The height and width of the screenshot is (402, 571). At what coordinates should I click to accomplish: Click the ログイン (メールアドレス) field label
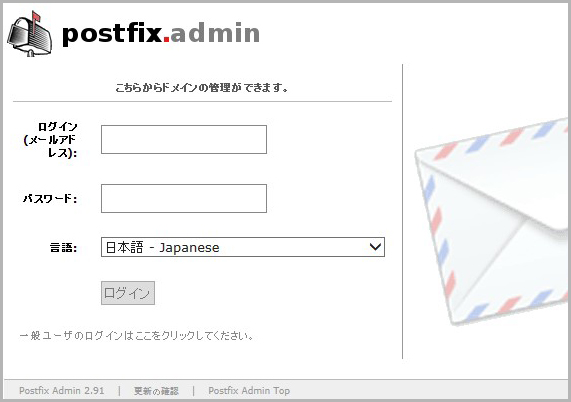pos(50,140)
